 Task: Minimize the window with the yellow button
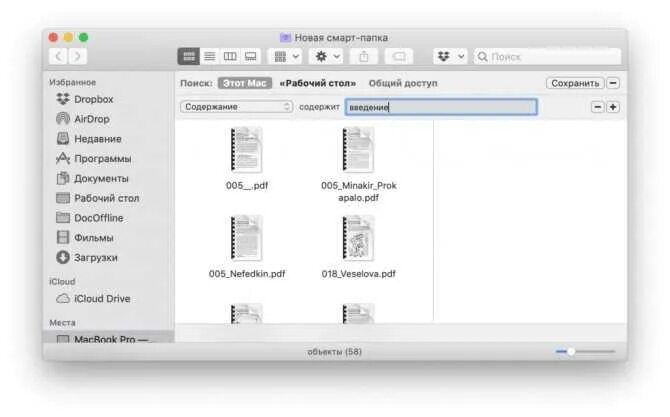point(68,38)
